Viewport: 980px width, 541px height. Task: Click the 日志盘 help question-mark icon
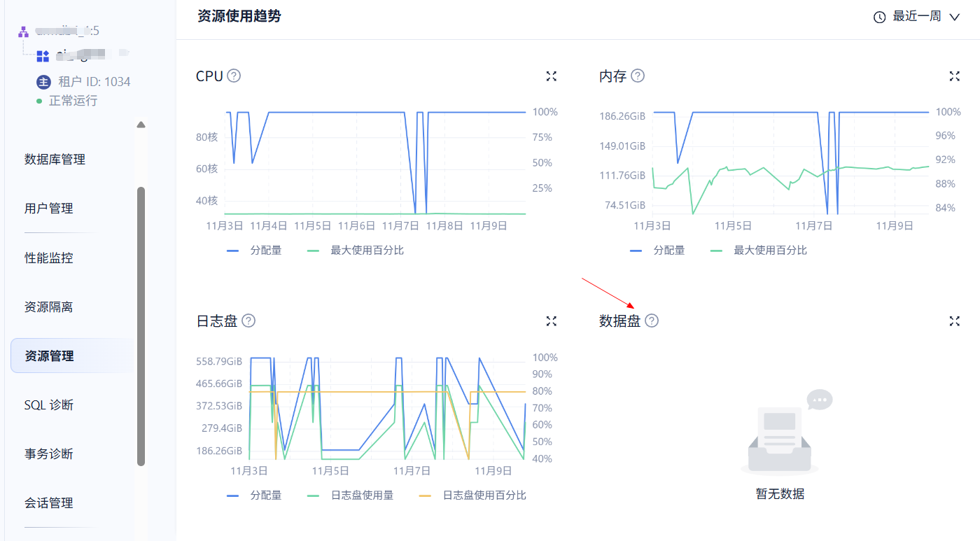tap(248, 321)
